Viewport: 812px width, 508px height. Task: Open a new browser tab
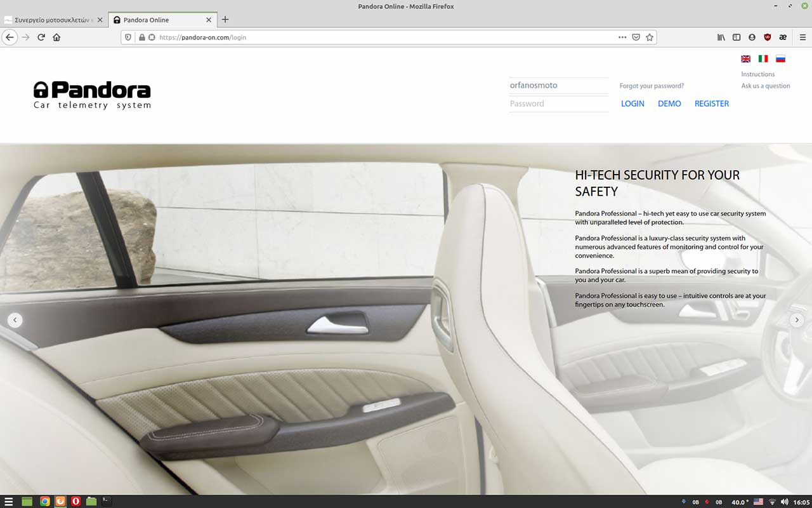coord(225,20)
